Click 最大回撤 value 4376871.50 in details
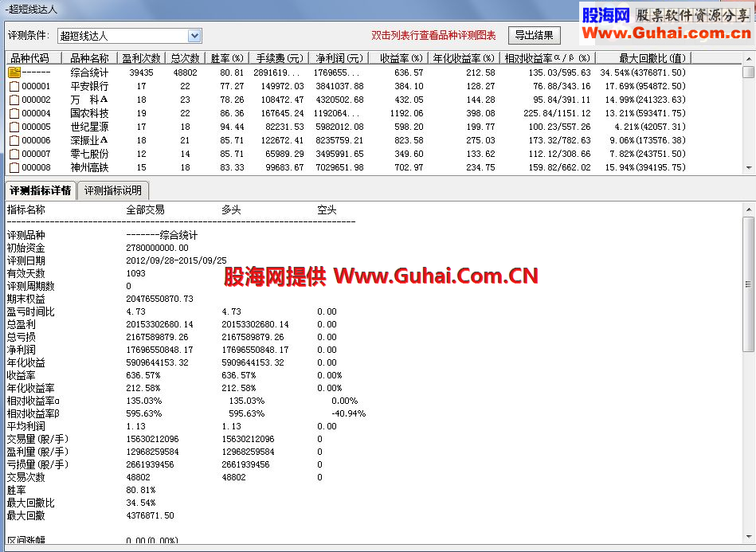 click(x=150, y=515)
